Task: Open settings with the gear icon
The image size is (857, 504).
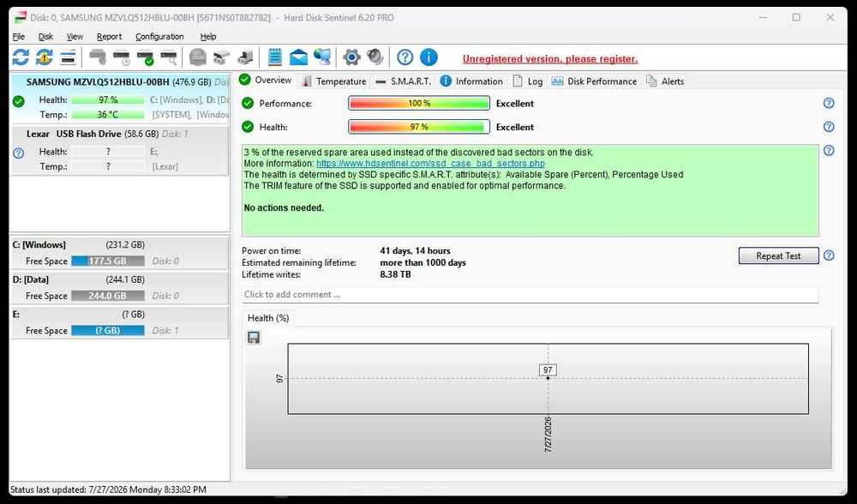Action: 351,57
